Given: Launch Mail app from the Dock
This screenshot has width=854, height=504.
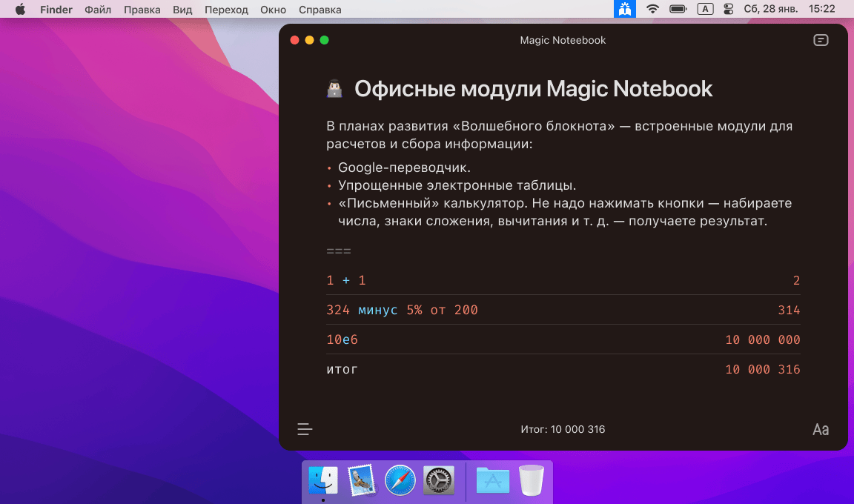Looking at the screenshot, I should (362, 480).
